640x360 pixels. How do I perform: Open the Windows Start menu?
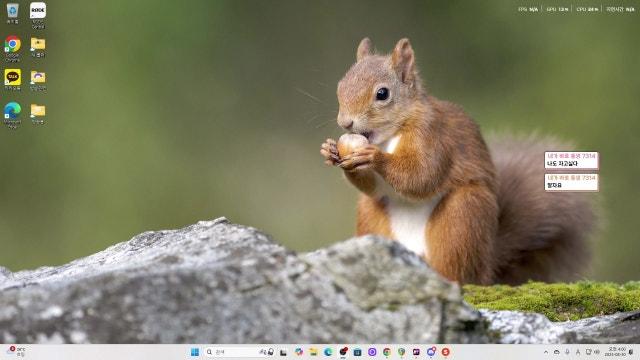click(195, 352)
